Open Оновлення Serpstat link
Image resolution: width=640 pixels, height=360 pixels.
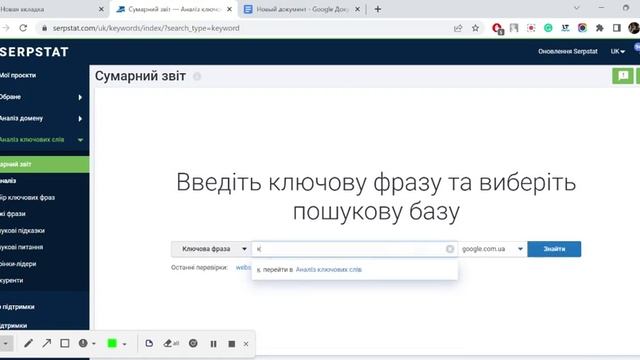pyautogui.click(x=567, y=51)
